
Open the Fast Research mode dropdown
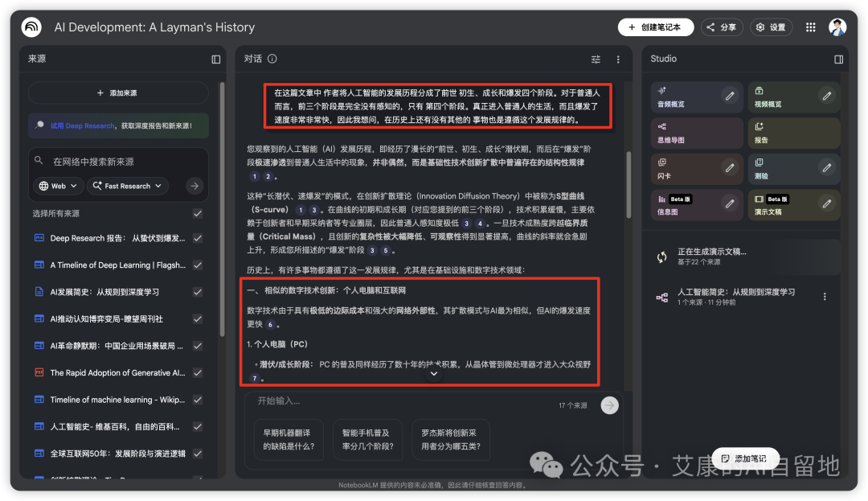point(127,186)
